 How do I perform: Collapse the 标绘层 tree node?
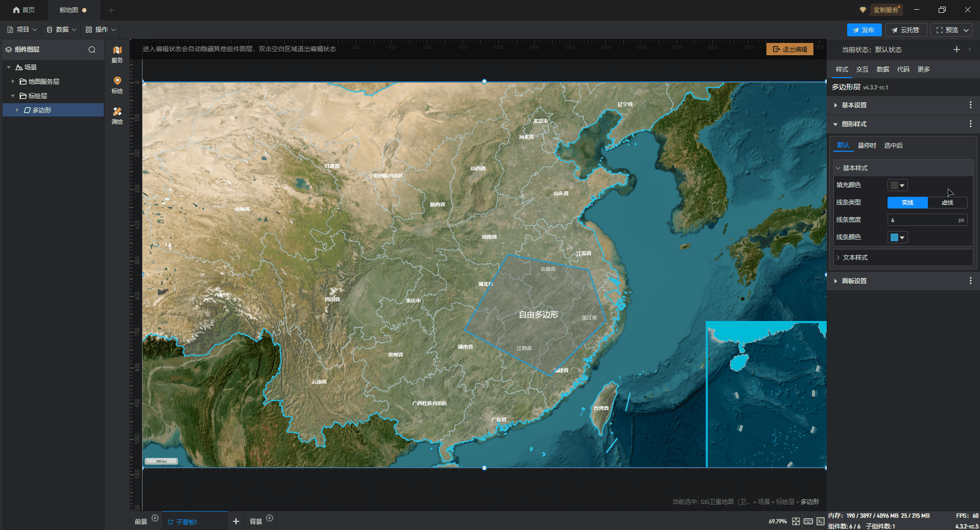pyautogui.click(x=13, y=96)
